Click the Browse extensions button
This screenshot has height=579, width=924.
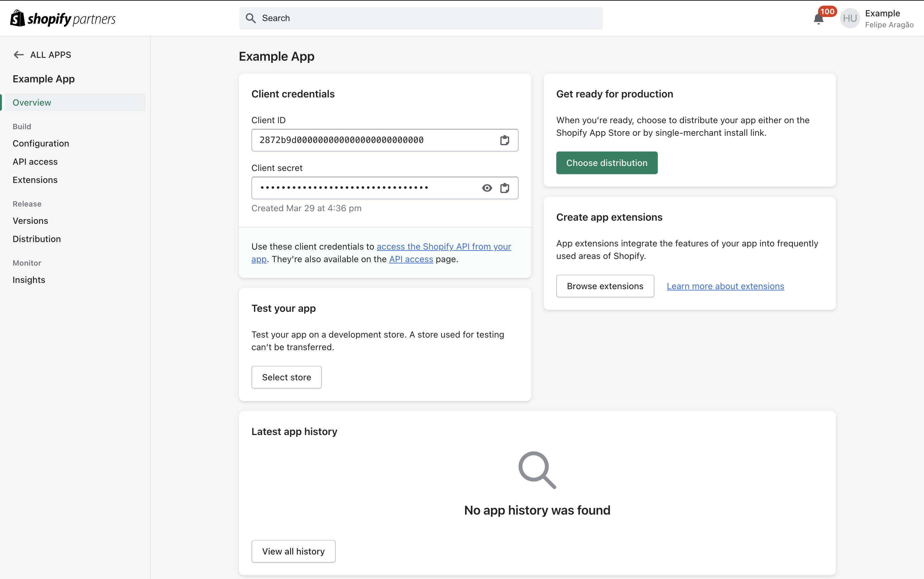point(605,286)
